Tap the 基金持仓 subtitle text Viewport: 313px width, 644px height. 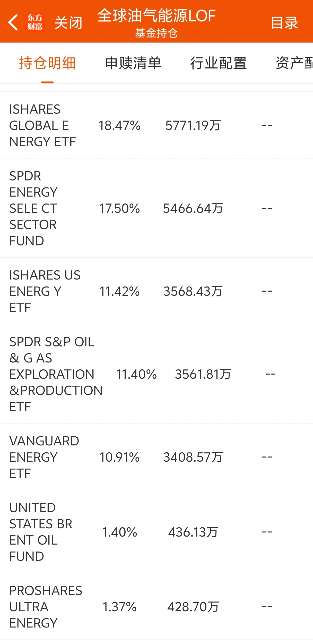tap(156, 33)
